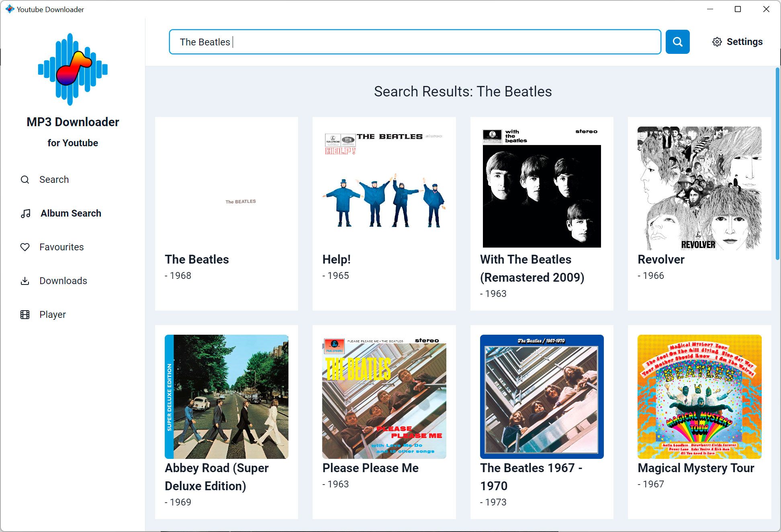Click the Search menu item in sidebar
This screenshot has width=781, height=532.
[53, 179]
